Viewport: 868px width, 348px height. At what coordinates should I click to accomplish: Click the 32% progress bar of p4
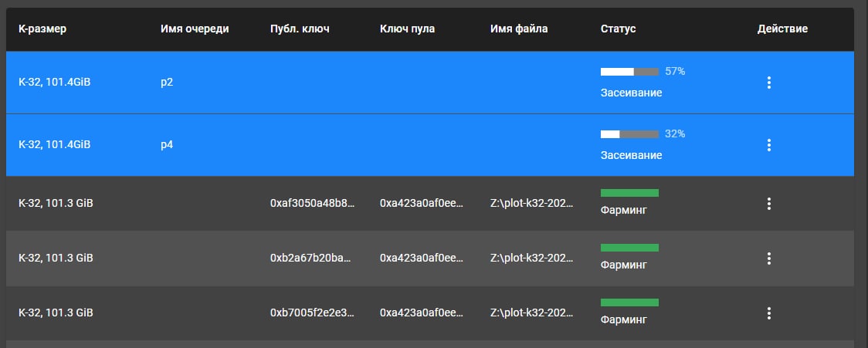(x=629, y=134)
